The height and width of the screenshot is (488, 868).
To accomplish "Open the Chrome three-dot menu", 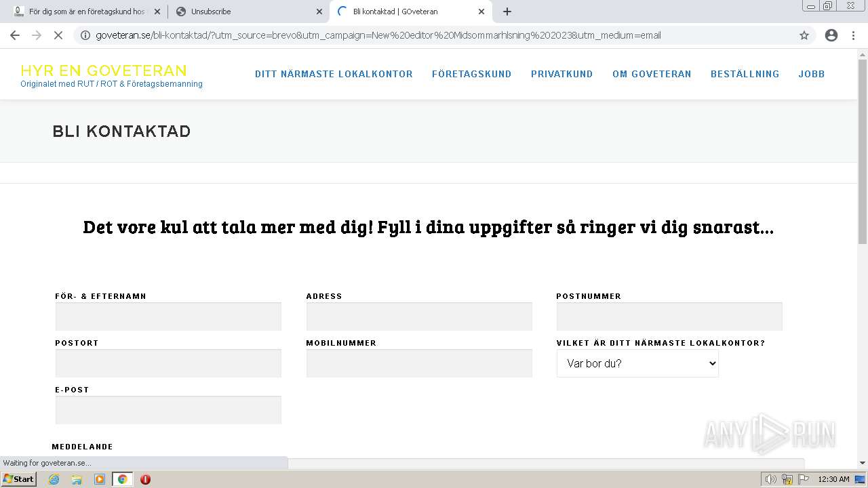I will pos(853,35).
